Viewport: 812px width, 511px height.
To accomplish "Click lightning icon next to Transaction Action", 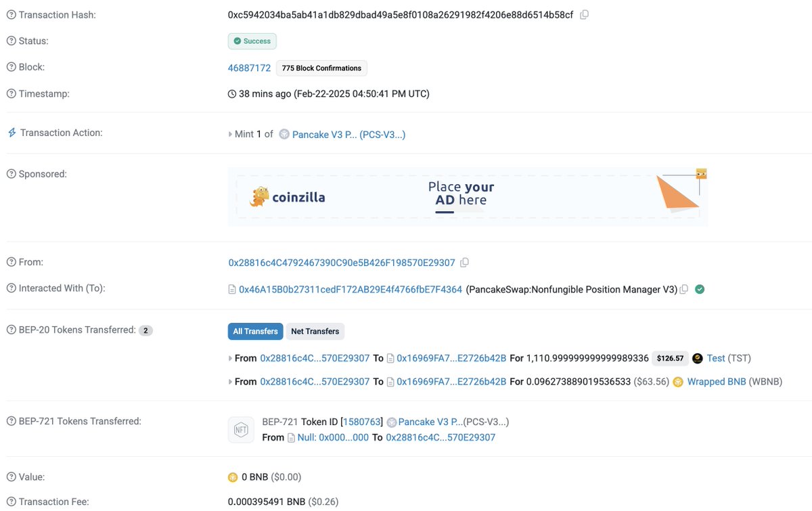I will (12, 133).
